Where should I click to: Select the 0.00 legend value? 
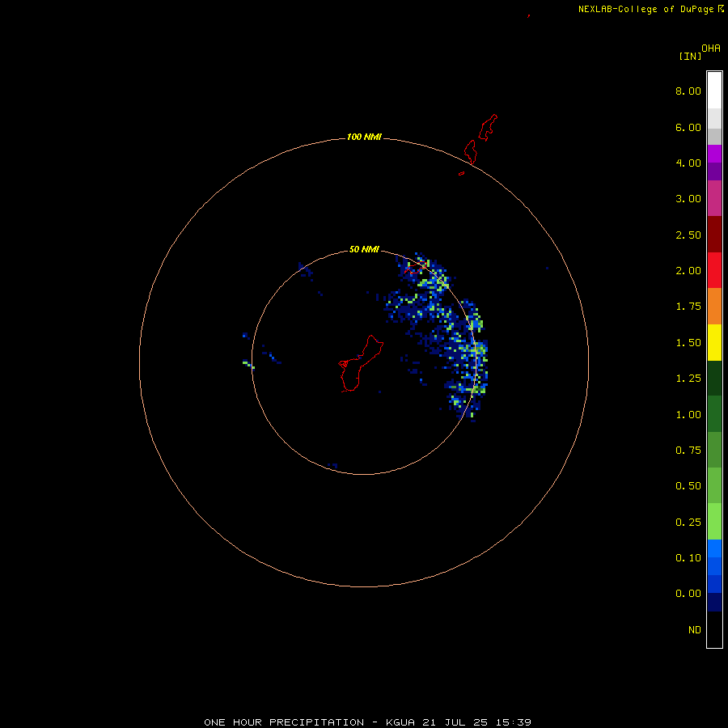pyautogui.click(x=688, y=594)
